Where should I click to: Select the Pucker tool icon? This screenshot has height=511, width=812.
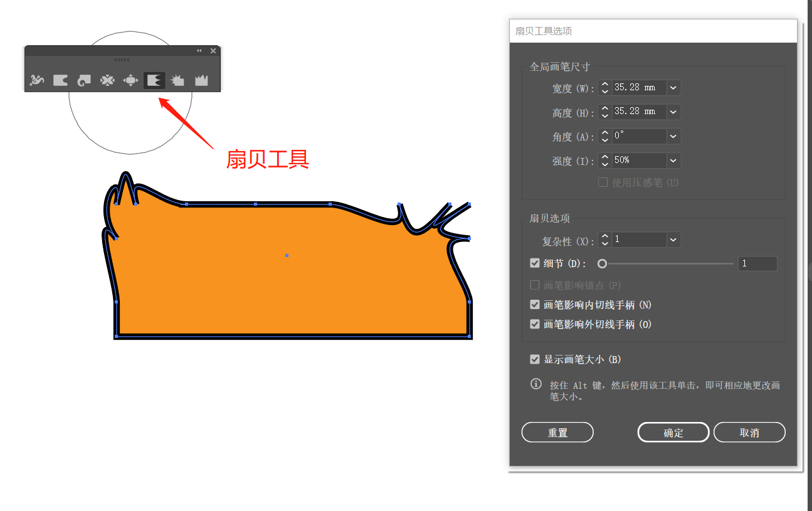107,80
